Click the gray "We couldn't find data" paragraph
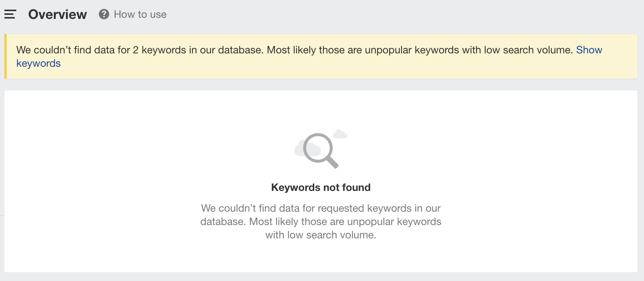The height and width of the screenshot is (281, 644). coord(321,208)
